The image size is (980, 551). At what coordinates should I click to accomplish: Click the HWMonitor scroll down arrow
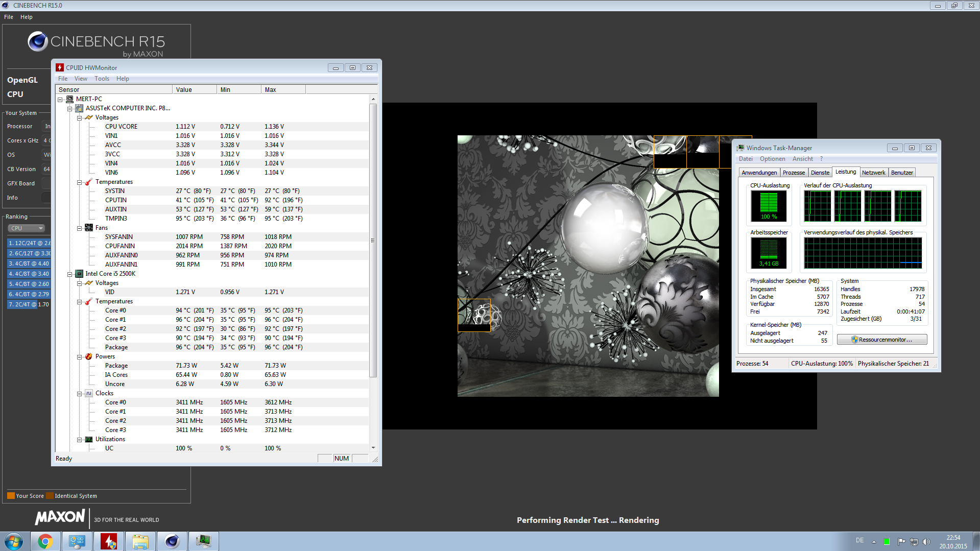[x=373, y=448]
